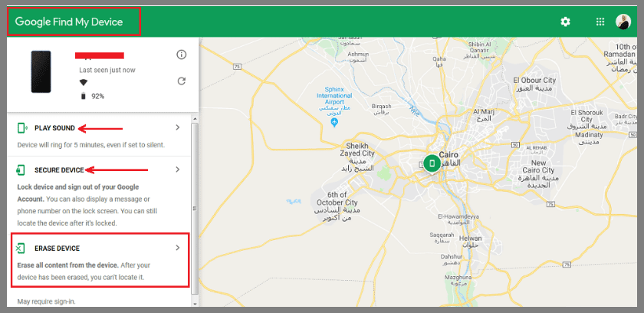Click the Play Sound phone icon
The width and height of the screenshot is (644, 313).
(x=22, y=128)
